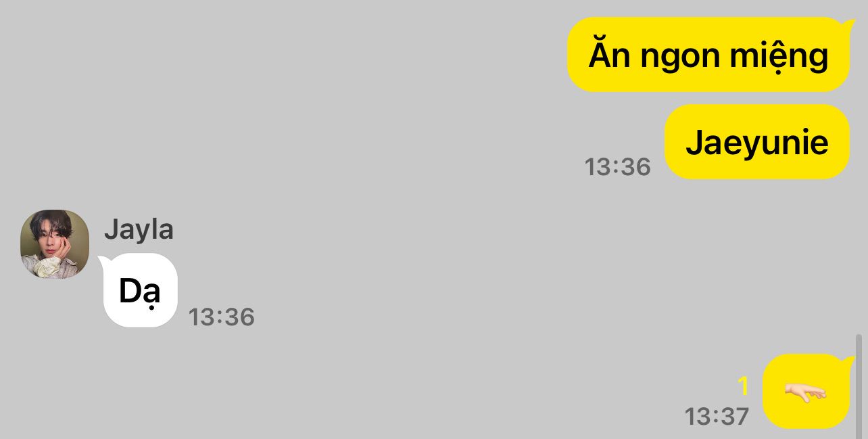Click the flower in Jayla's avatar
Screen dimensions: 868x439
tap(49, 267)
